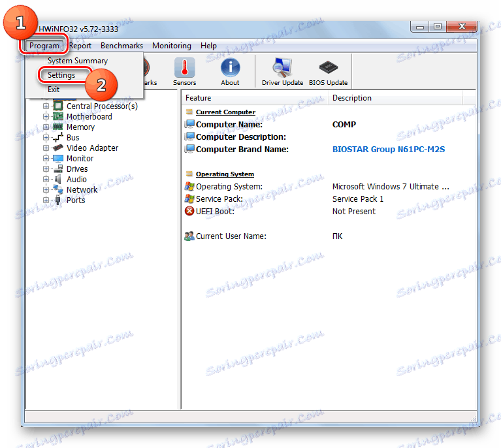501x448 pixels.
Task: Select the Not Present UEFI value
Action: (354, 211)
